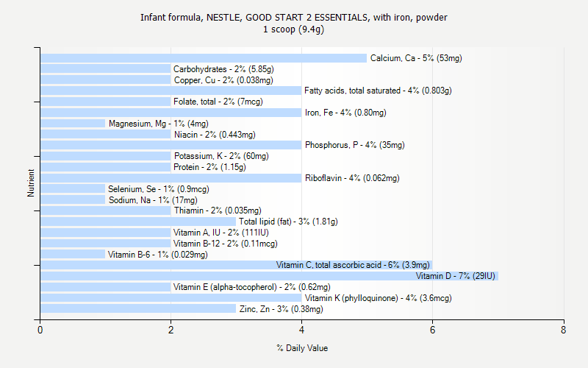Click the 'Niacin - 2% (0.443mg)' label
This screenshot has width=588, height=368.
[x=215, y=135]
